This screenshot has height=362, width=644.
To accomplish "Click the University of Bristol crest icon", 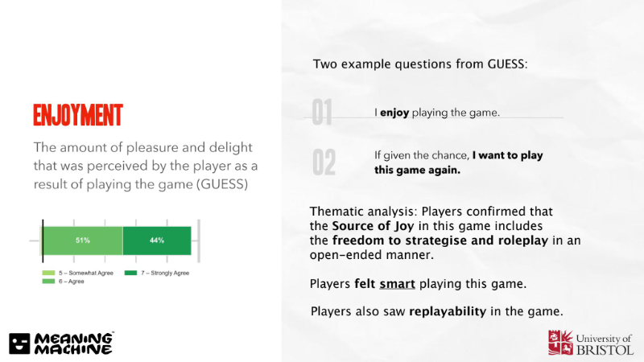I will [560, 343].
